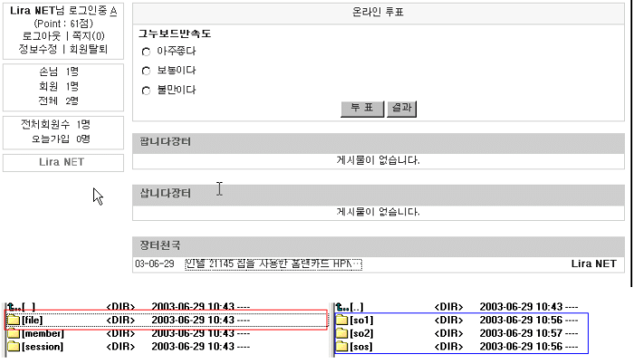Click the Lira NET author name in 장터천국

coord(593,263)
